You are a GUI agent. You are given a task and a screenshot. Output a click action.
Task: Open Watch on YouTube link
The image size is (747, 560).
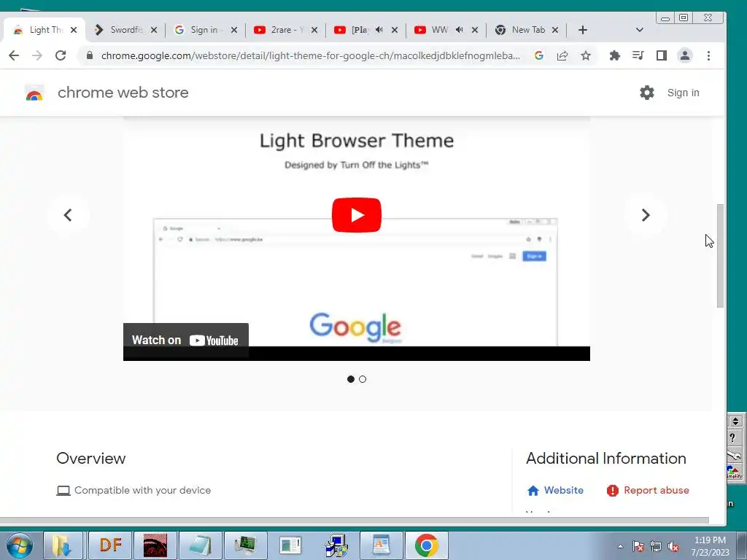(186, 340)
